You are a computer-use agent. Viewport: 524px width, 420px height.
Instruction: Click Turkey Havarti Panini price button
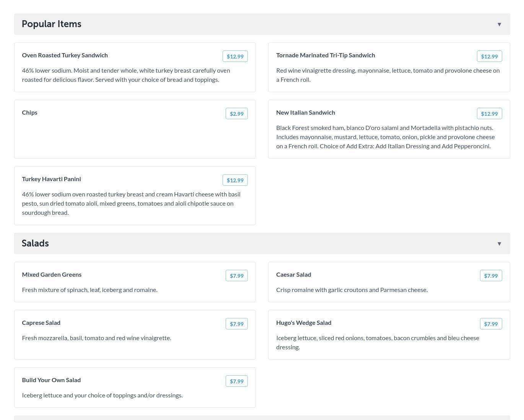coord(235,180)
